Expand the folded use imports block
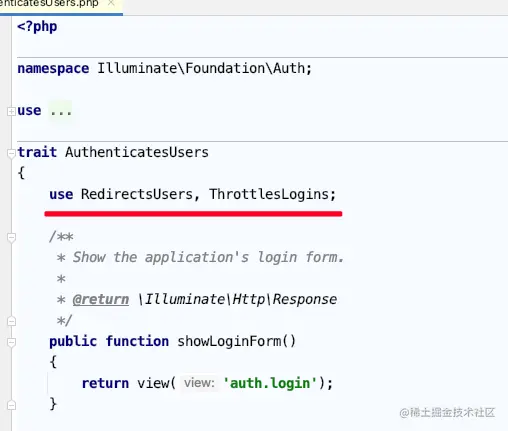The height and width of the screenshot is (431, 508). [11, 111]
